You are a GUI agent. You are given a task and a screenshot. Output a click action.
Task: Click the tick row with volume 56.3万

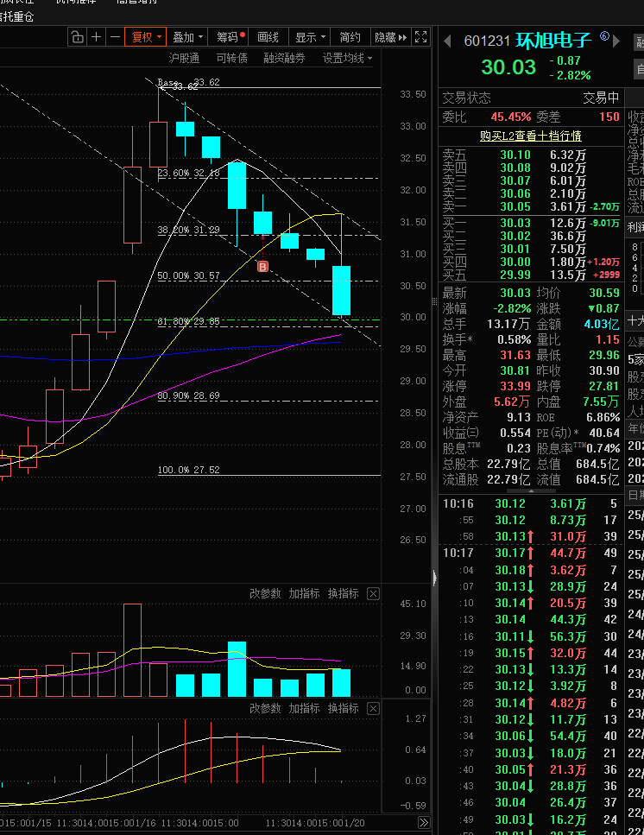[530, 636]
